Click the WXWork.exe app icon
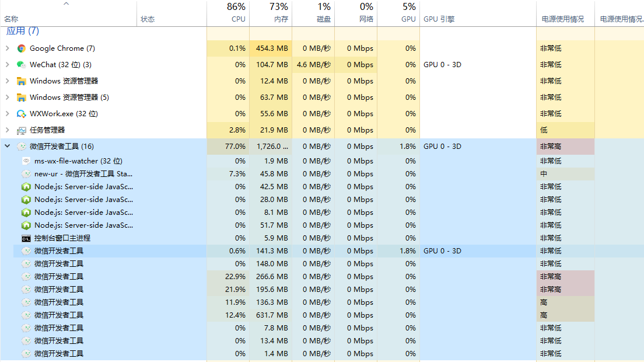Viewport: 644px width, 362px height. tap(22, 114)
